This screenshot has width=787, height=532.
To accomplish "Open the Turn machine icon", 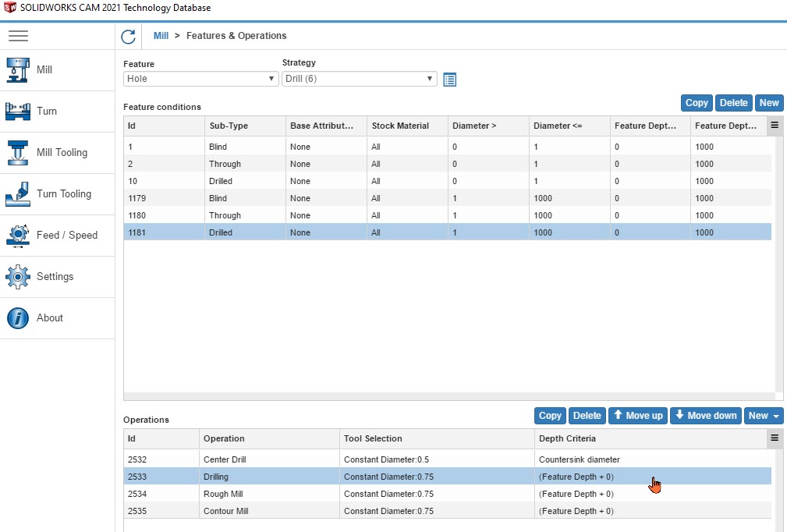I will tap(17, 111).
